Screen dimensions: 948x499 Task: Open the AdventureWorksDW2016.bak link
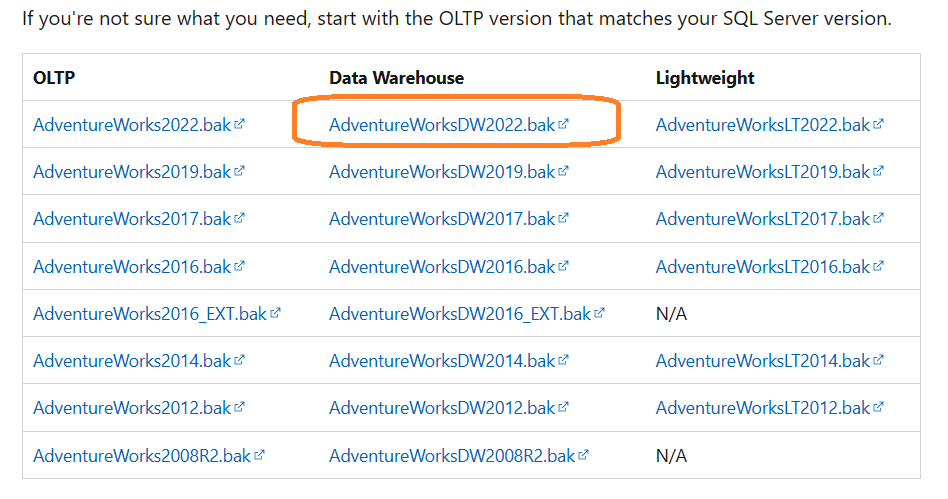[441, 267]
